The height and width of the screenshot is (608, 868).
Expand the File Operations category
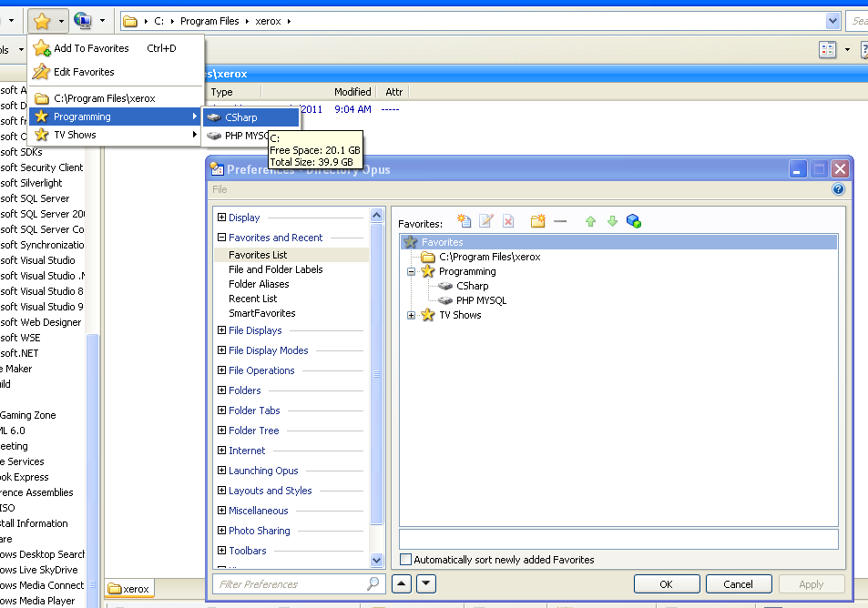click(x=221, y=370)
